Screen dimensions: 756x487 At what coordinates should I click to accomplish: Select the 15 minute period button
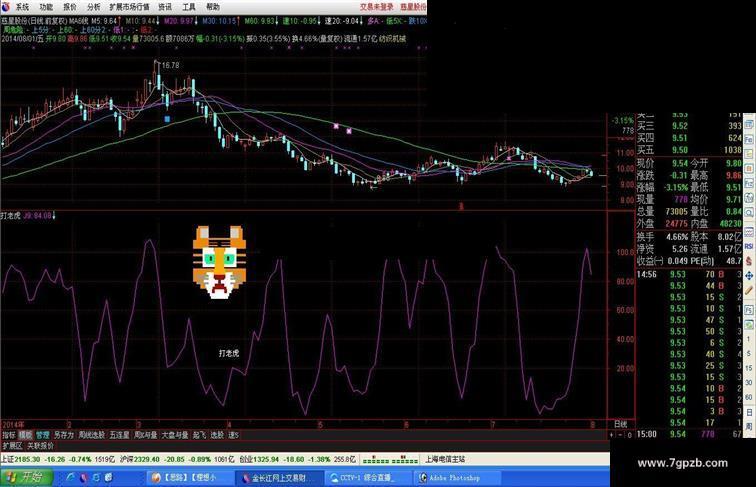click(x=749, y=368)
